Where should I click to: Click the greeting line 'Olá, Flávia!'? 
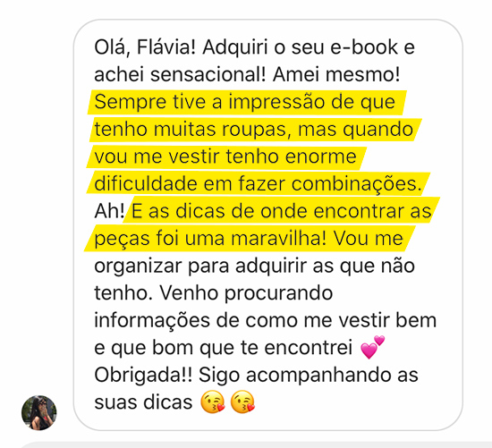(145, 48)
